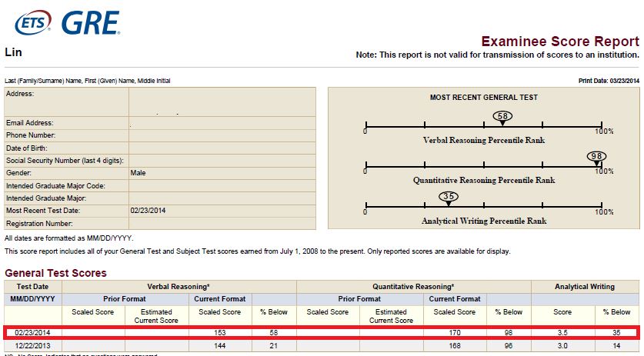The image size is (644, 356).
Task: Click the Test Date column header
Action: click(x=32, y=287)
